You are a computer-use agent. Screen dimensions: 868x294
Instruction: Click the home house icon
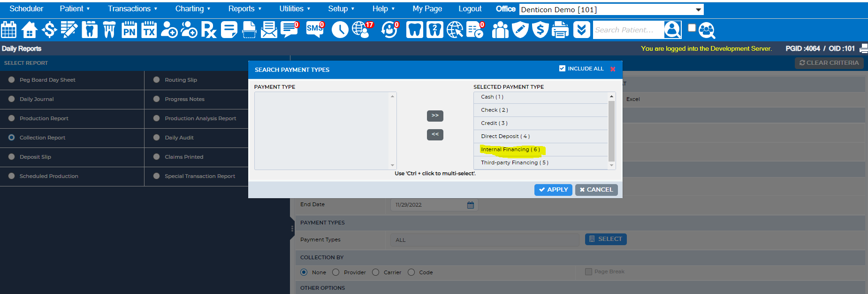coord(29,30)
